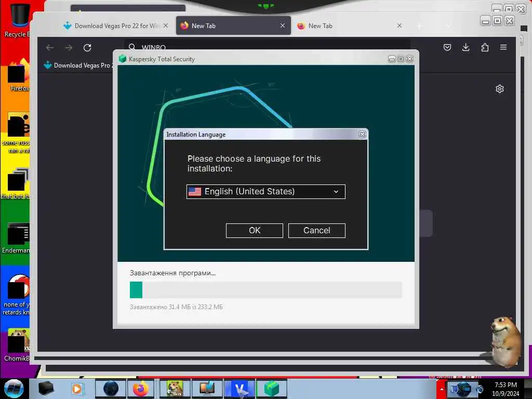Select the active New Tab tab
This screenshot has height=399, width=532.
point(233,26)
